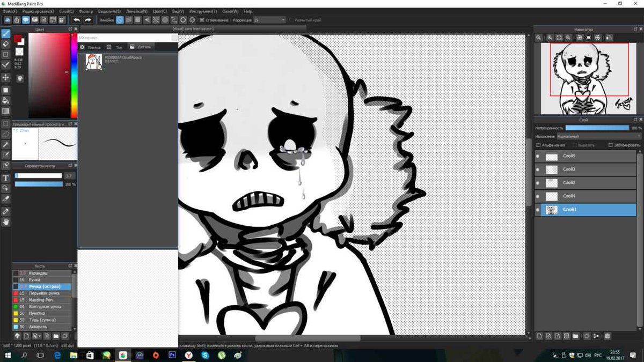Toggle visibility of layer Слой2
This screenshot has height=362, width=644.
(x=538, y=183)
